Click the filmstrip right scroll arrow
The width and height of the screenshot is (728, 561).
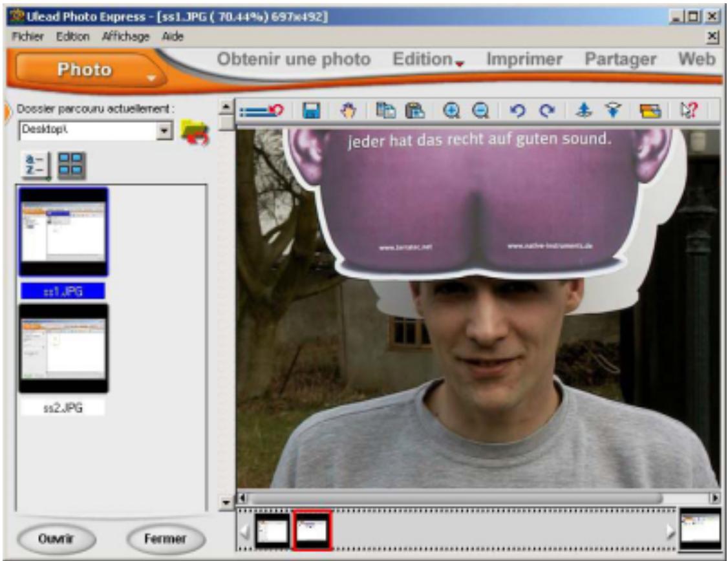tap(670, 531)
